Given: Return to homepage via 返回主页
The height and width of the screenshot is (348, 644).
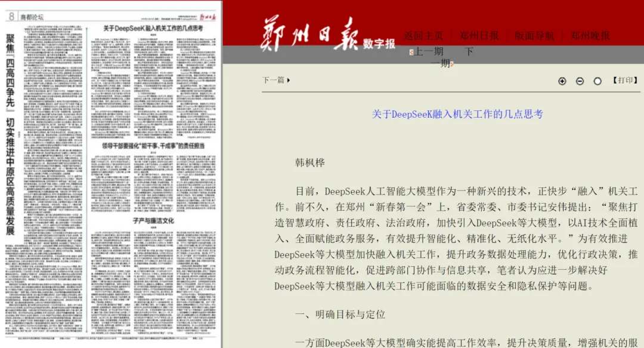Looking at the screenshot, I should click(x=423, y=36).
